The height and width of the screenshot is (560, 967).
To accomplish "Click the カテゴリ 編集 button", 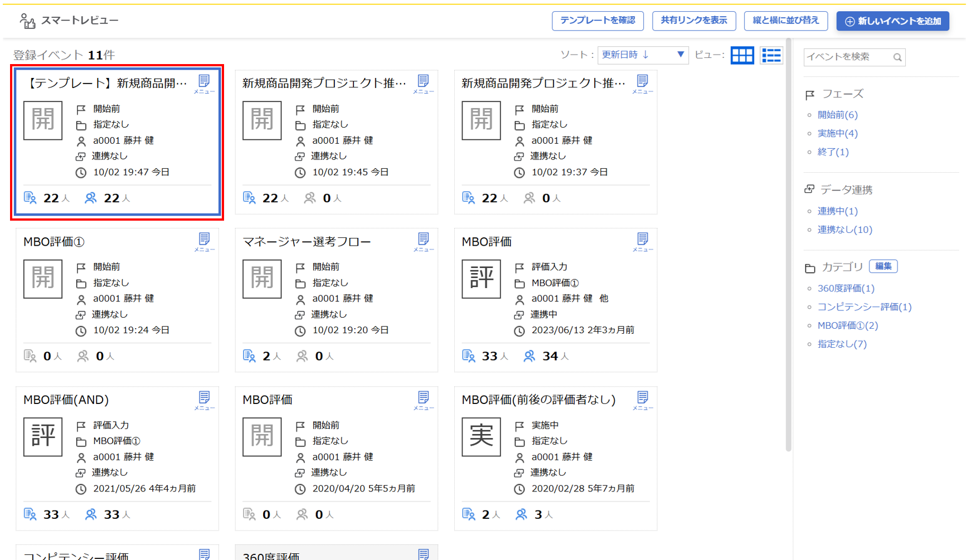I will coord(883,266).
